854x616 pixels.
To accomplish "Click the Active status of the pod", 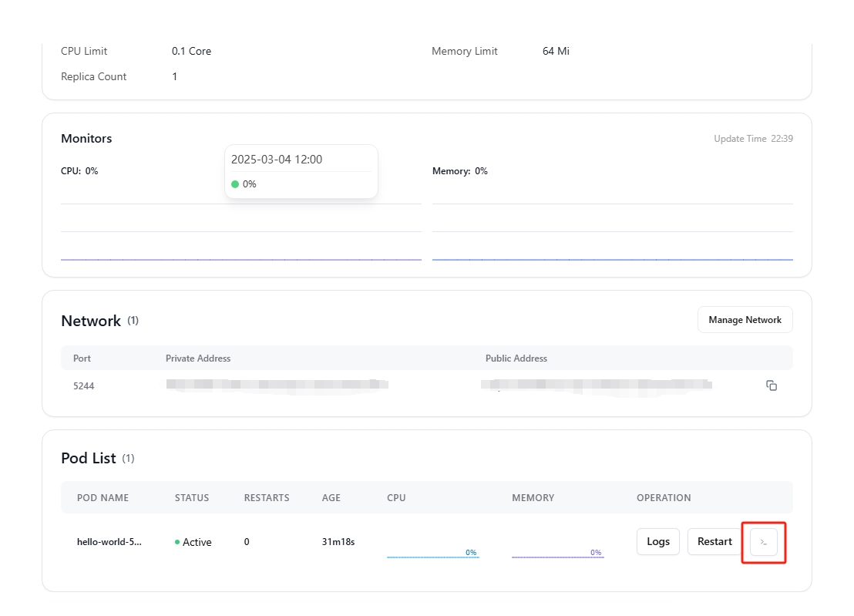I will (x=193, y=542).
